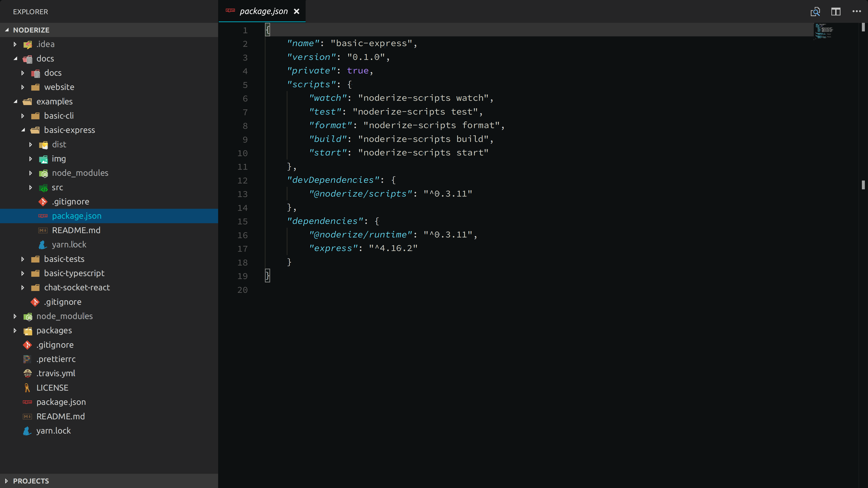
Task: Open README.md inside basic-express
Action: (x=76, y=230)
